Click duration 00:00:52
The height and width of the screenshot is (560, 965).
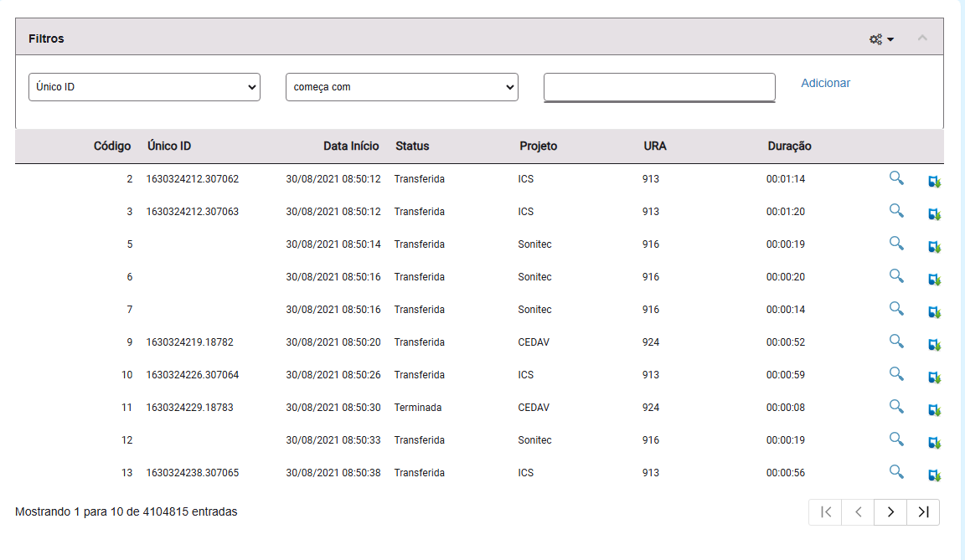pyautogui.click(x=786, y=342)
